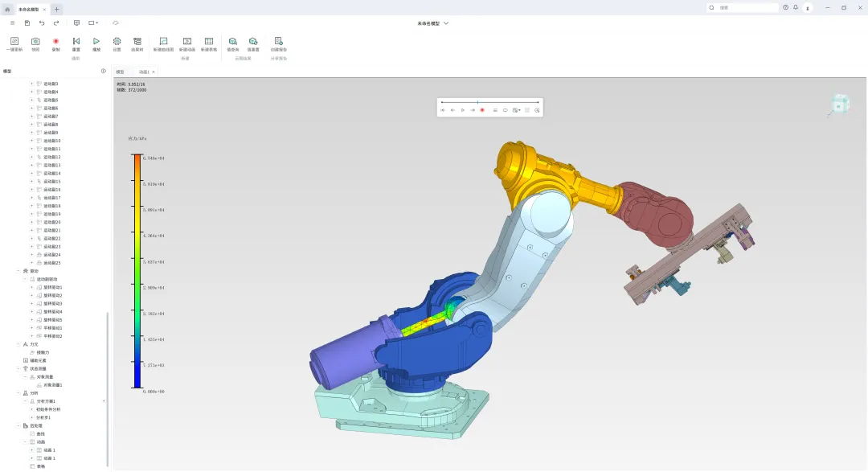
Task: Start recording with the red ribbon button
Action: [56, 42]
